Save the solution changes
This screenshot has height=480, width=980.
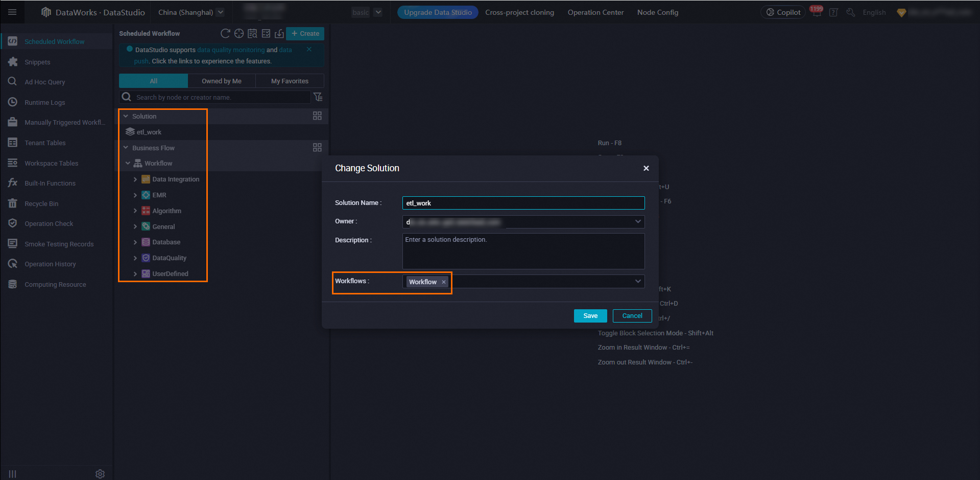point(590,316)
